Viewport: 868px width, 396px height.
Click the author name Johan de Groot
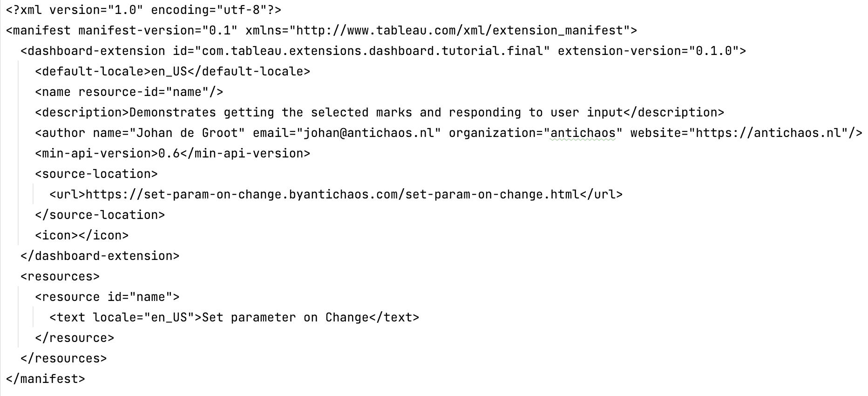pos(190,133)
